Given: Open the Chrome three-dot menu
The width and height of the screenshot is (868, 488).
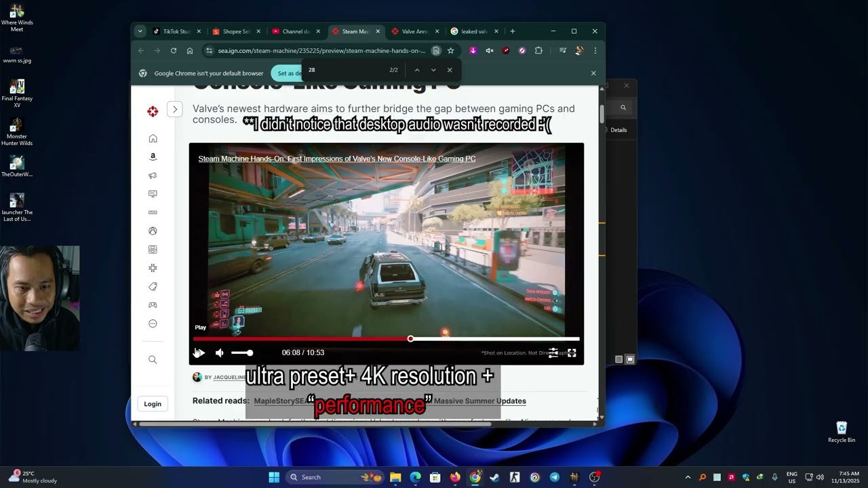Looking at the screenshot, I should click(x=595, y=50).
